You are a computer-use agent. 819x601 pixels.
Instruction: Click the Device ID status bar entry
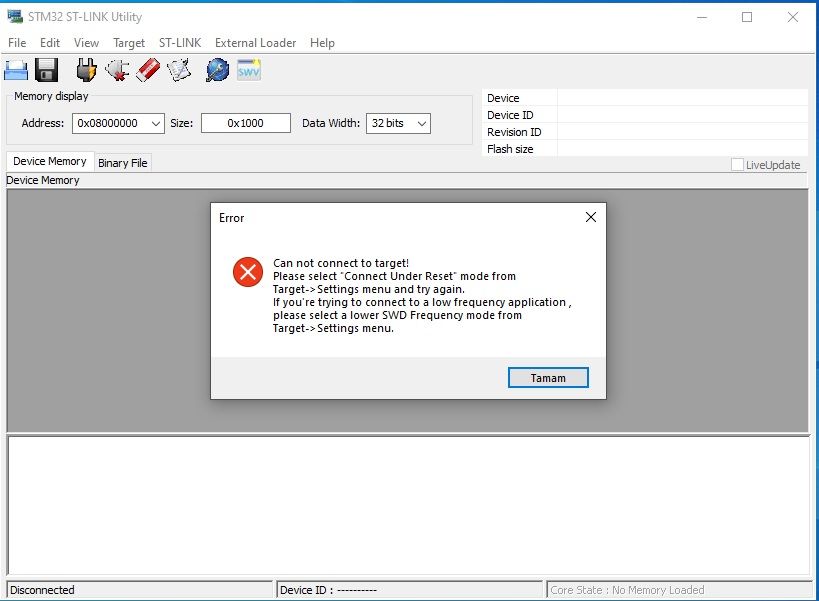[x=410, y=590]
